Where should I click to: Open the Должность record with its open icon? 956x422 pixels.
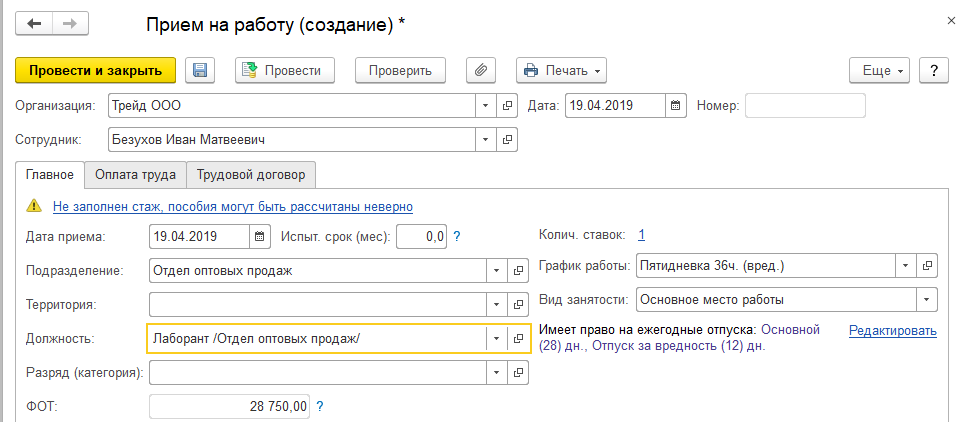pyautogui.click(x=518, y=338)
